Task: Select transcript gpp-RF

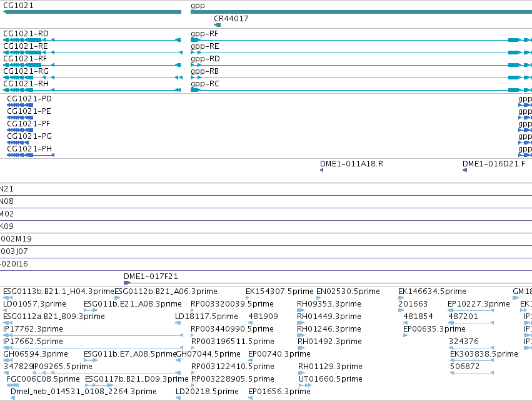Action: [x=204, y=34]
